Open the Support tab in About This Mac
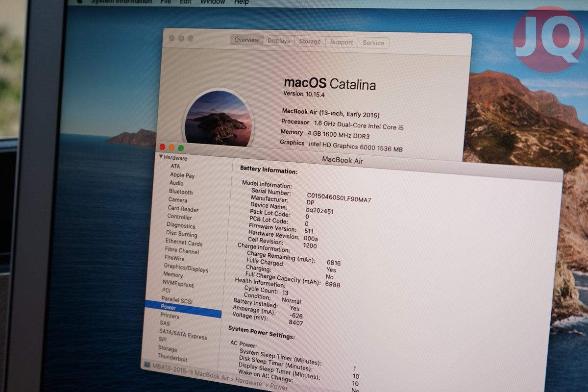The width and height of the screenshot is (588, 392). 342,42
